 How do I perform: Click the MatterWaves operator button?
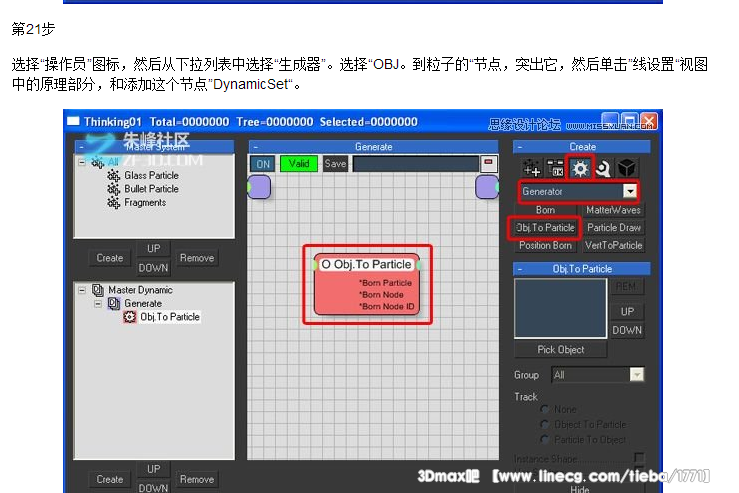click(613, 210)
